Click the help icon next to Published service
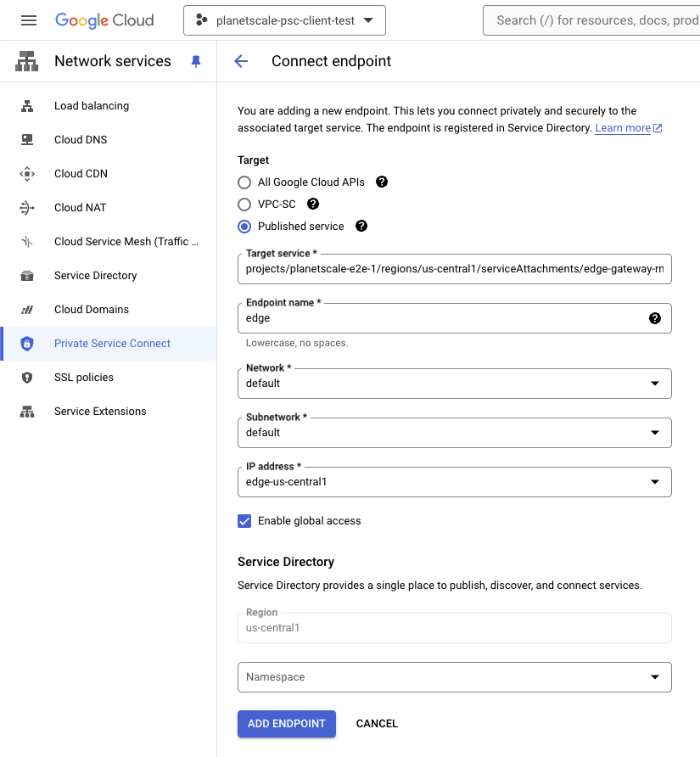This screenshot has height=757, width=700. tap(361, 227)
